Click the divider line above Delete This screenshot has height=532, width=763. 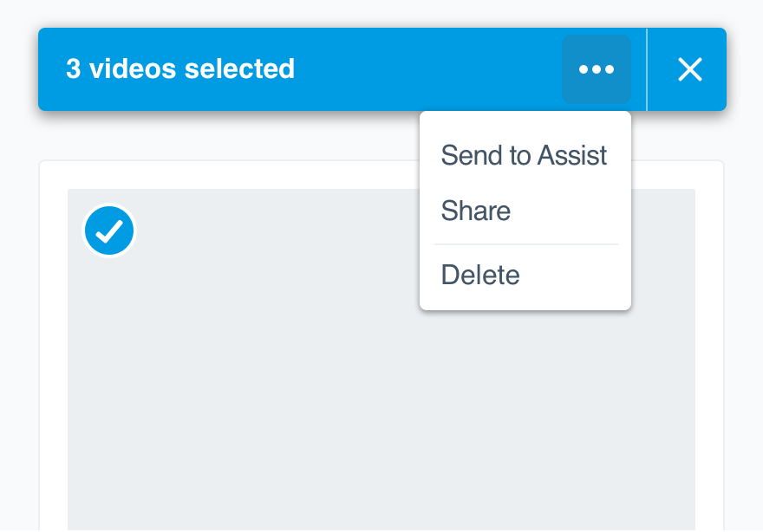pos(526,244)
